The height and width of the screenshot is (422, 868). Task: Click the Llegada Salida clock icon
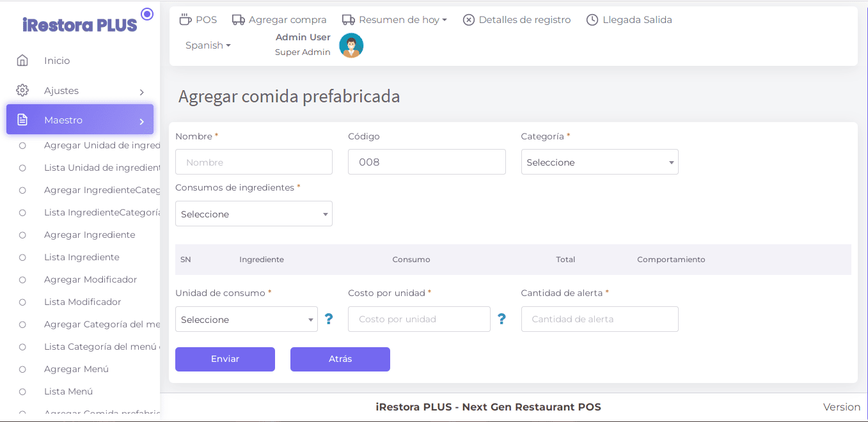coord(592,20)
